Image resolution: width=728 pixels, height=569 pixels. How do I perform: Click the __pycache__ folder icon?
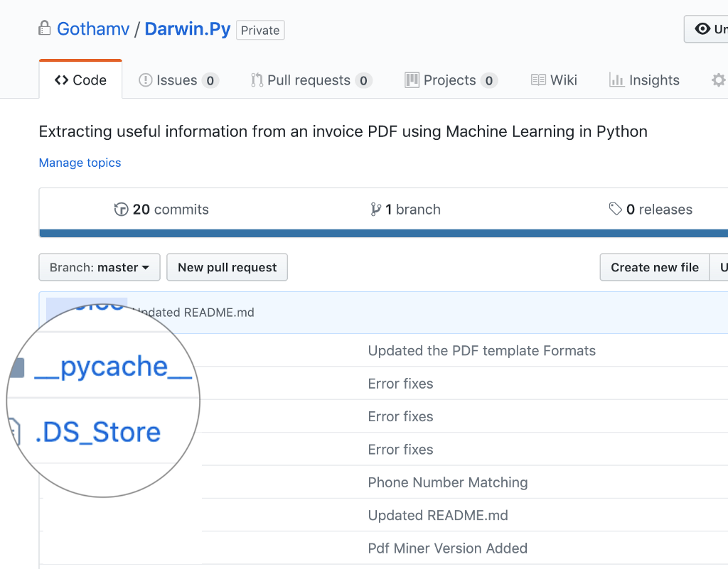coord(18,368)
